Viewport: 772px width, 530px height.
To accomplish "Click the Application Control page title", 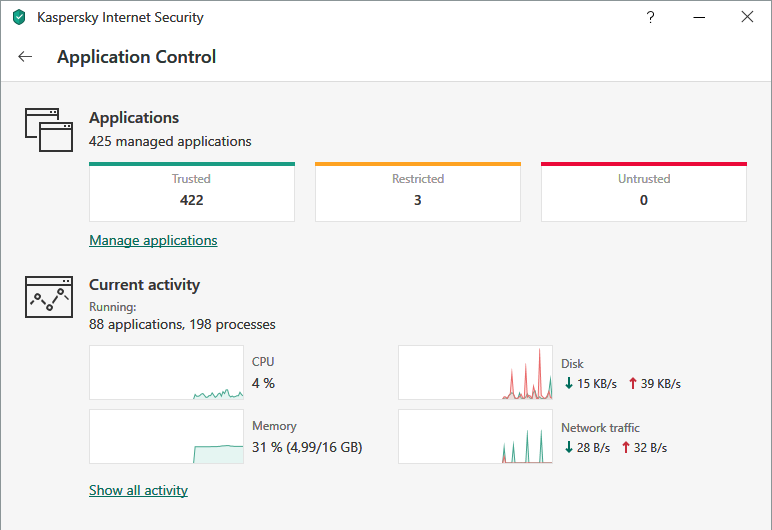I will tap(136, 57).
